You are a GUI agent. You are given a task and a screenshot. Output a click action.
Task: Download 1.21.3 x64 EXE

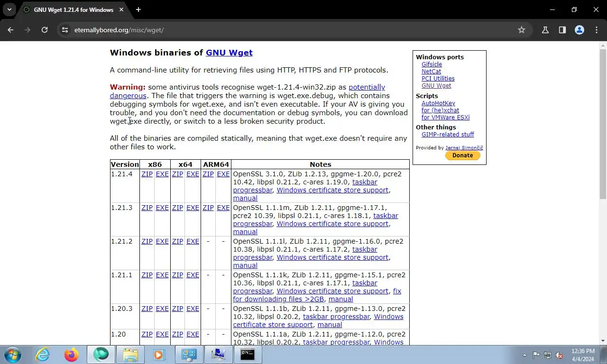point(193,208)
